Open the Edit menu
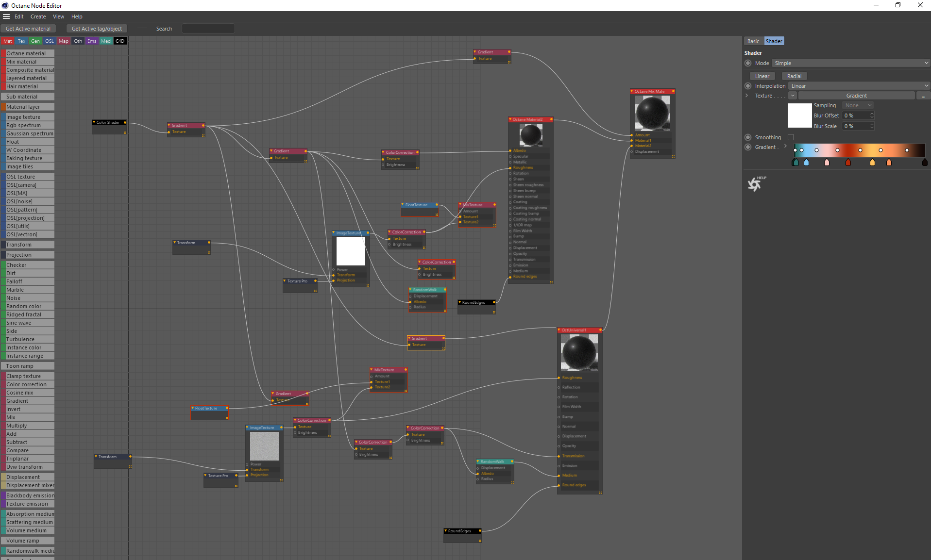This screenshot has width=931, height=560. pyautogui.click(x=19, y=16)
